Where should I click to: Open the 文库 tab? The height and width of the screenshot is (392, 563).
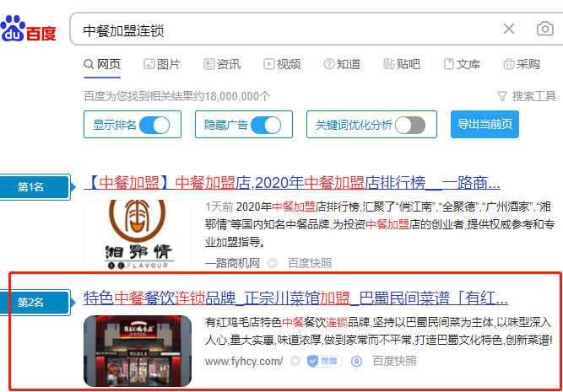(462, 64)
